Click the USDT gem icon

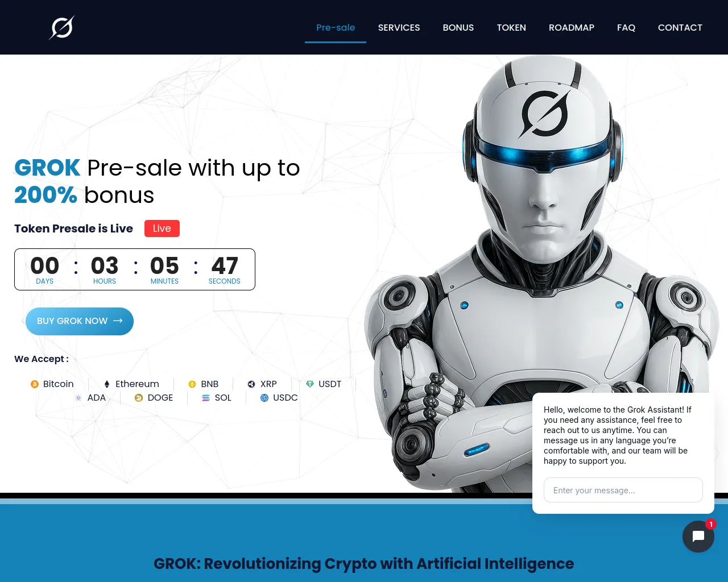(x=310, y=384)
